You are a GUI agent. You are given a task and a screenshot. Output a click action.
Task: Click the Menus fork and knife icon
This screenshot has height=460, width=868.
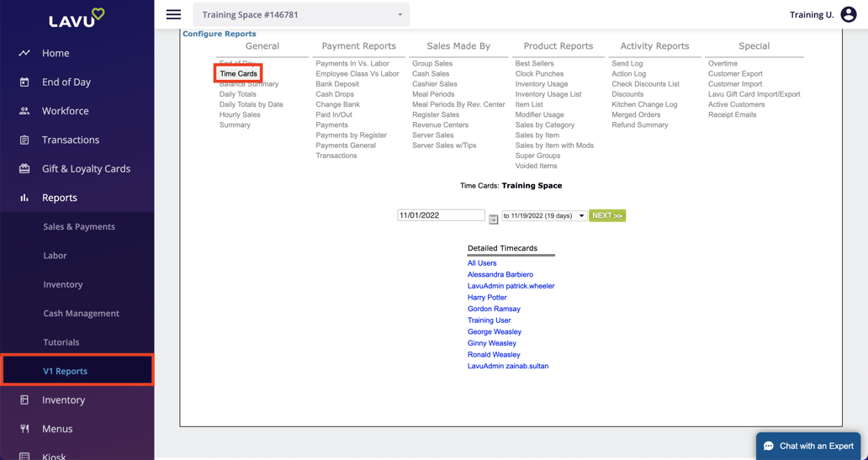[x=24, y=429]
